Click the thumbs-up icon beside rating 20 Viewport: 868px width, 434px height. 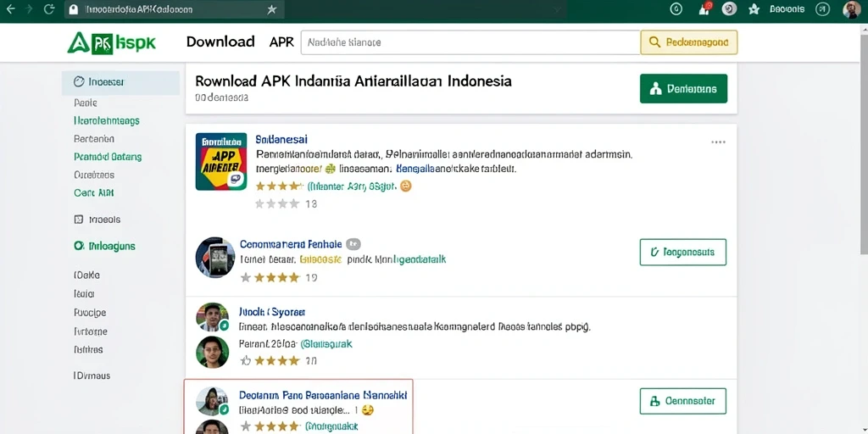coord(246,361)
